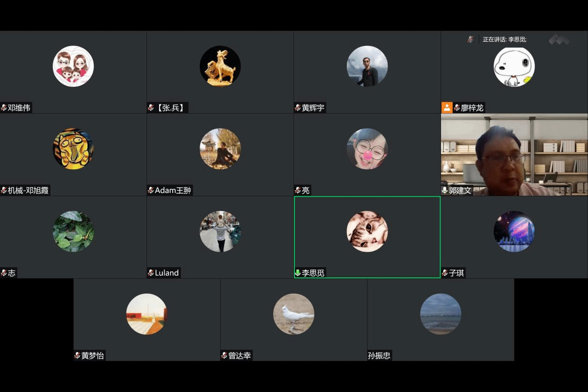Screen dimensions: 588x392
Task: Select the cat avatar in 李思觅's highlighted tile
Action: (x=367, y=231)
